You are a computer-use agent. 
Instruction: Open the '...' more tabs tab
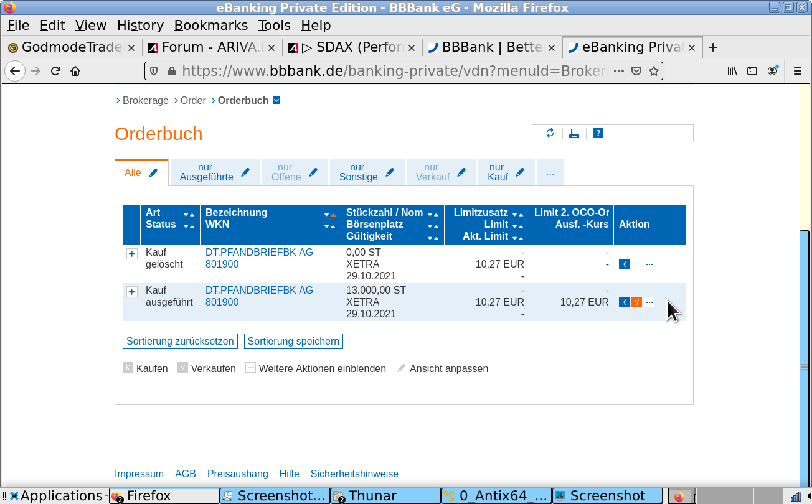tap(550, 172)
